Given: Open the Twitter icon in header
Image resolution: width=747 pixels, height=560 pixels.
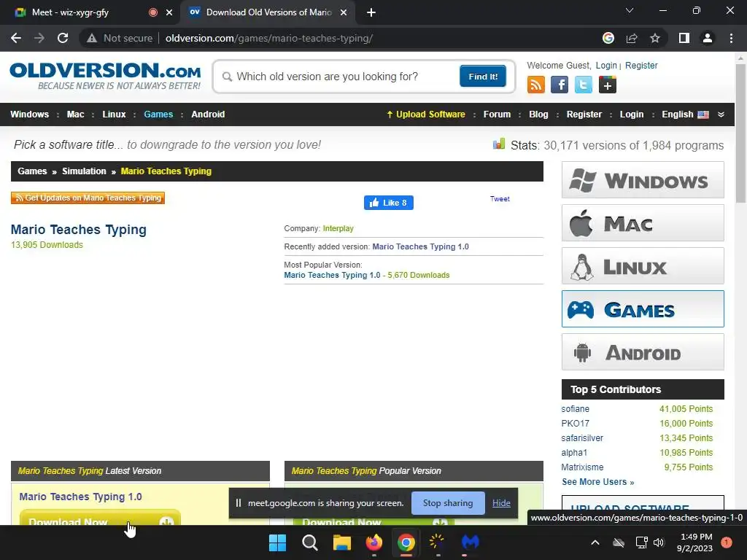Looking at the screenshot, I should tap(583, 85).
